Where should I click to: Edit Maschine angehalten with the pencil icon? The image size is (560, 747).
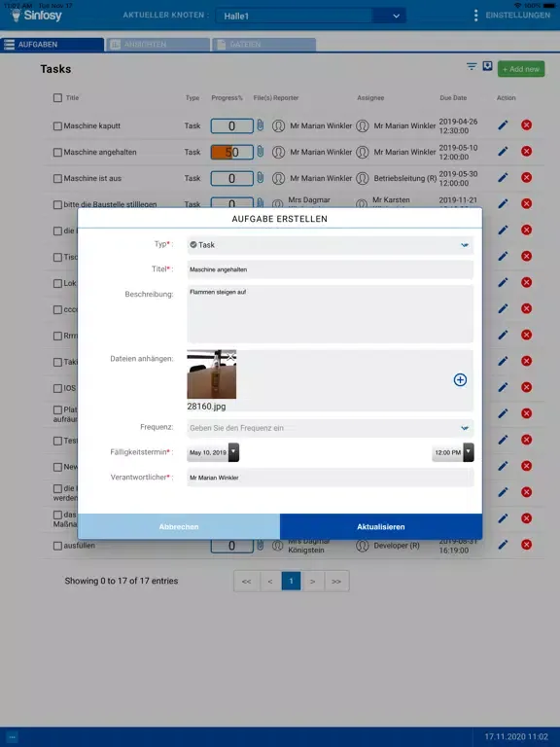click(503, 152)
